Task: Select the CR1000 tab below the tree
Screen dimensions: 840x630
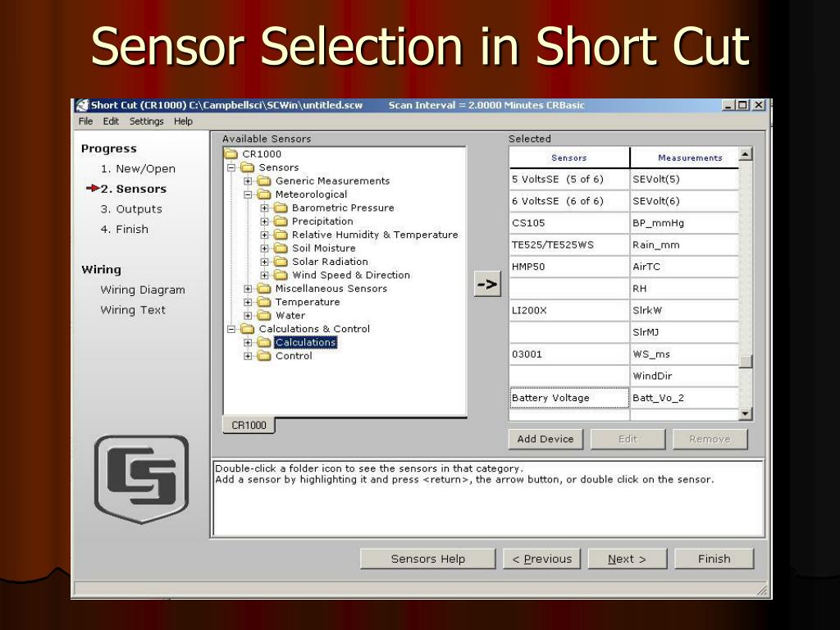Action: coord(249,426)
